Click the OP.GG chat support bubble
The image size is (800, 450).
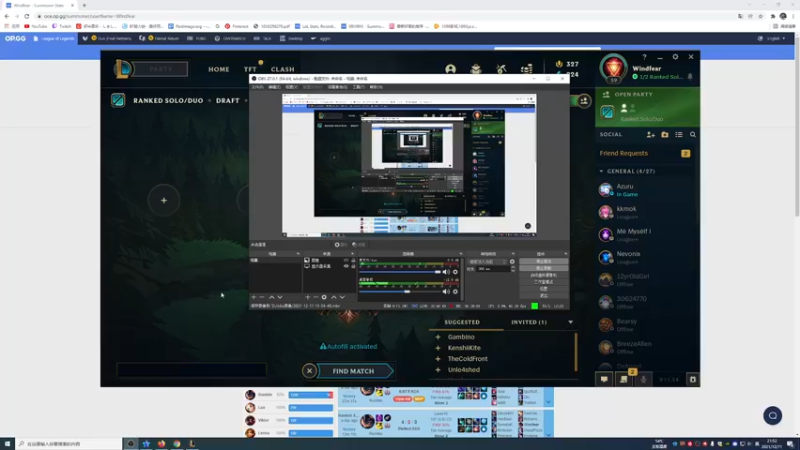coord(772,415)
